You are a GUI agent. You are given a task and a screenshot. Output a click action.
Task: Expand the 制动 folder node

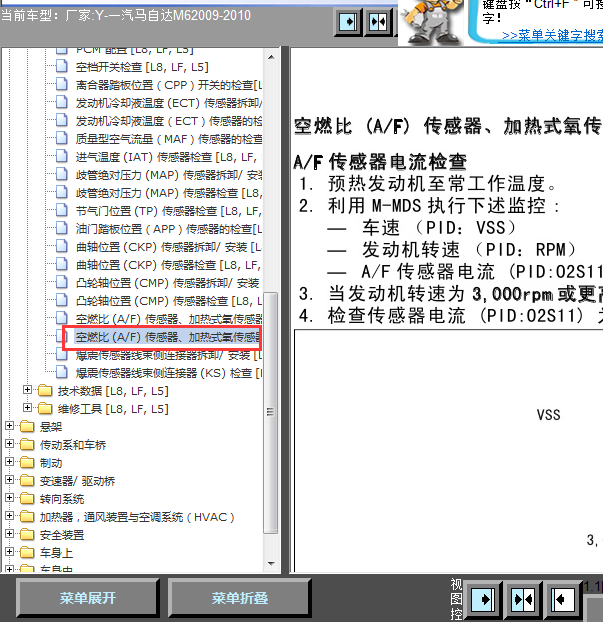coord(9,462)
